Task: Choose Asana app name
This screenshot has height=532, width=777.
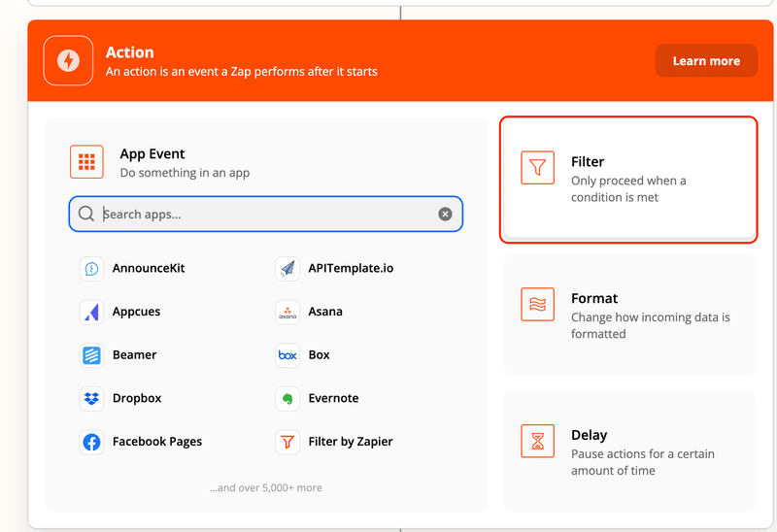Action: coord(325,312)
